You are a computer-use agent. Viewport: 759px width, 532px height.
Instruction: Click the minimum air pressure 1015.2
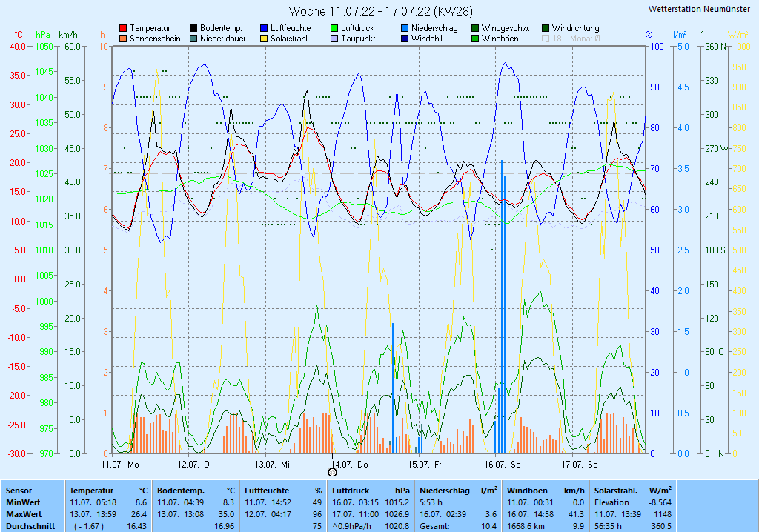[x=397, y=502]
